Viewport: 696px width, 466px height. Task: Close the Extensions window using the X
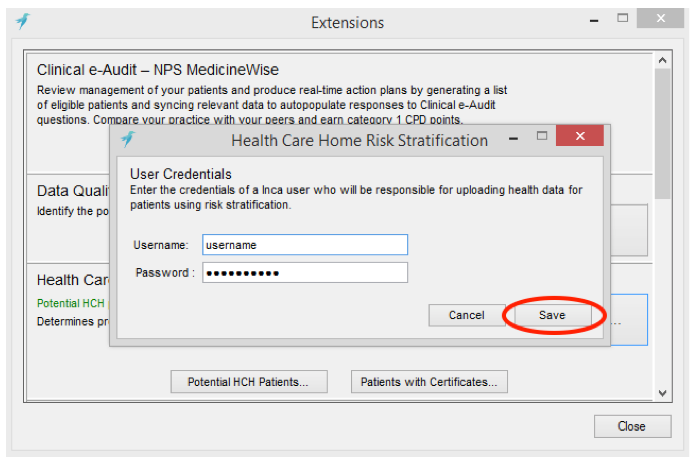coord(660,18)
